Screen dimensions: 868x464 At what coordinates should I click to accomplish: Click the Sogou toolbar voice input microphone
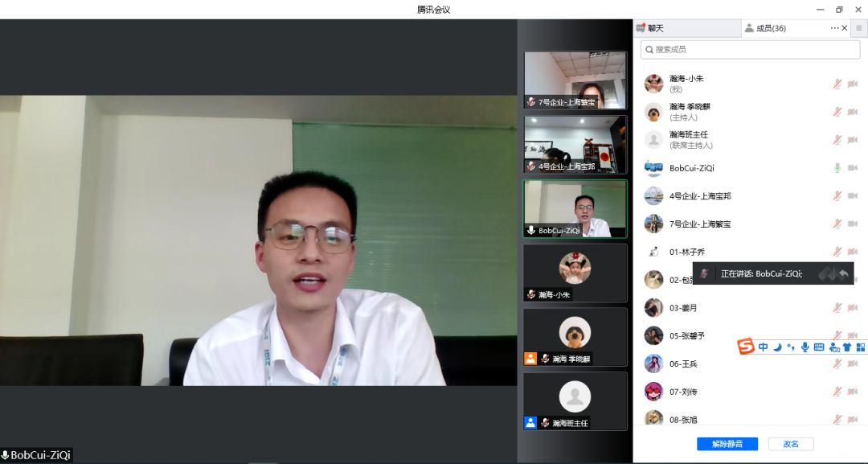click(805, 347)
